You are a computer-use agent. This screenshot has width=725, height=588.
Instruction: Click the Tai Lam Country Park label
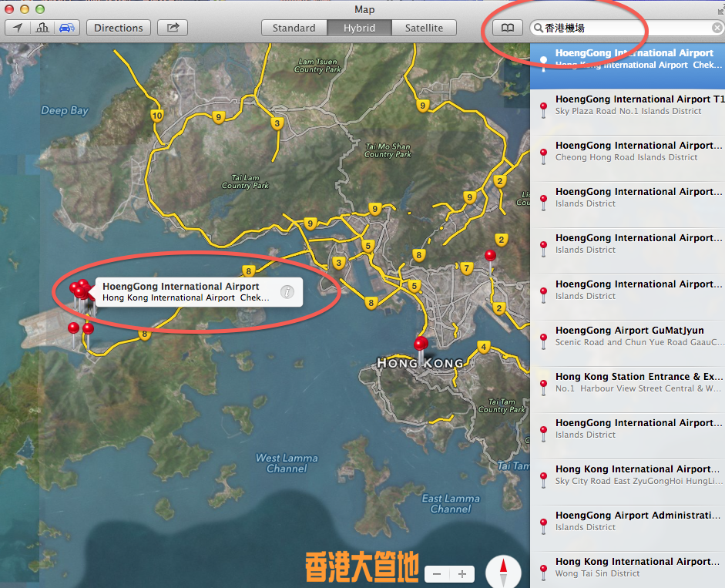tap(245, 181)
